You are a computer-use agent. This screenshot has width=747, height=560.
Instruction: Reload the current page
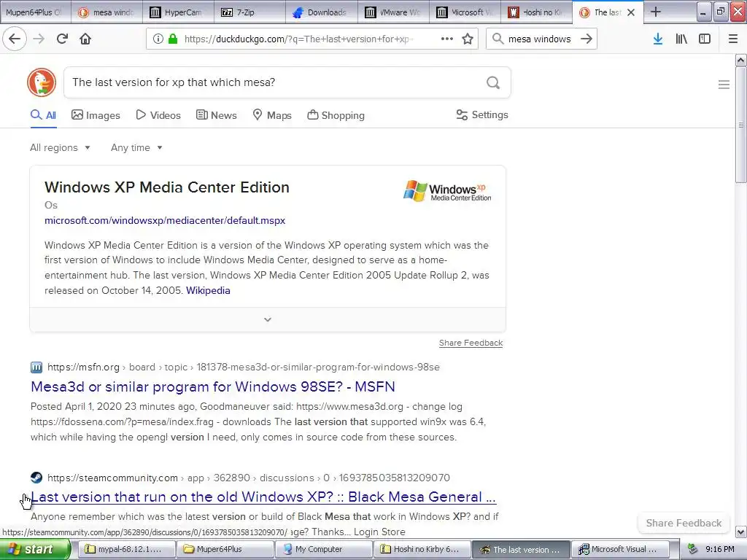coord(62,39)
